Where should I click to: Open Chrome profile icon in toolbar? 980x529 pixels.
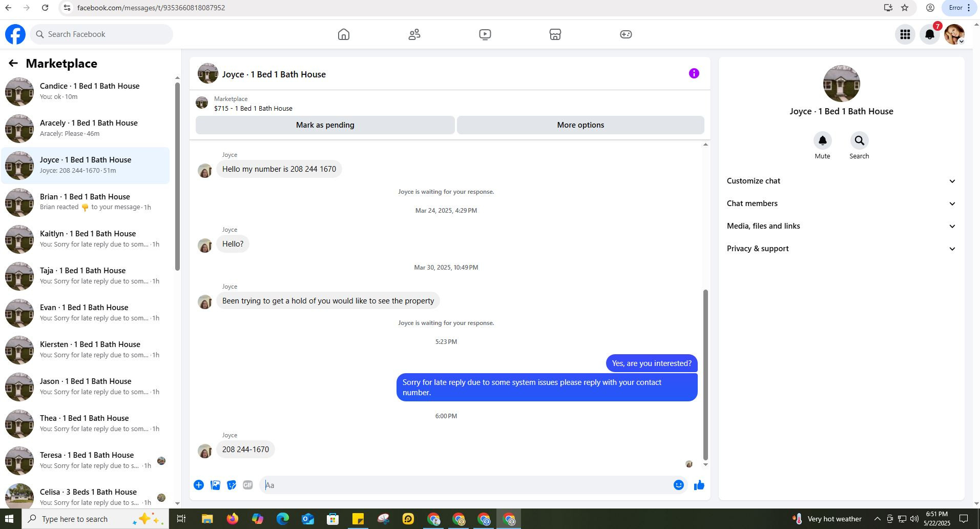(930, 8)
